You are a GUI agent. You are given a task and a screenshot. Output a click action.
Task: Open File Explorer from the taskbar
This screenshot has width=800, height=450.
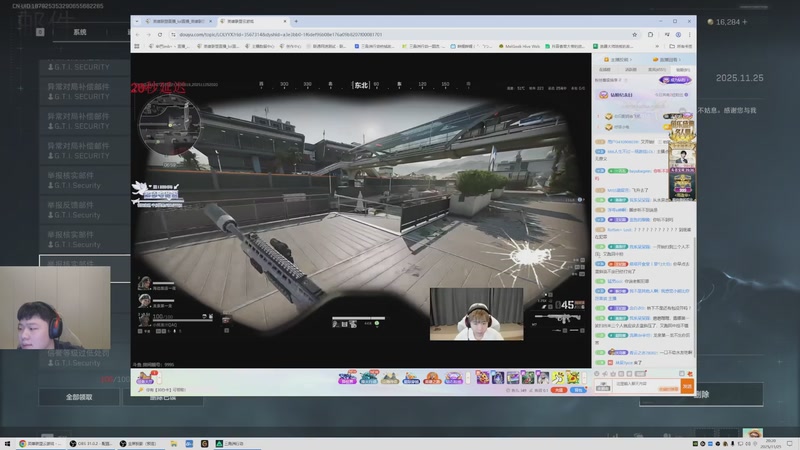pos(173,443)
